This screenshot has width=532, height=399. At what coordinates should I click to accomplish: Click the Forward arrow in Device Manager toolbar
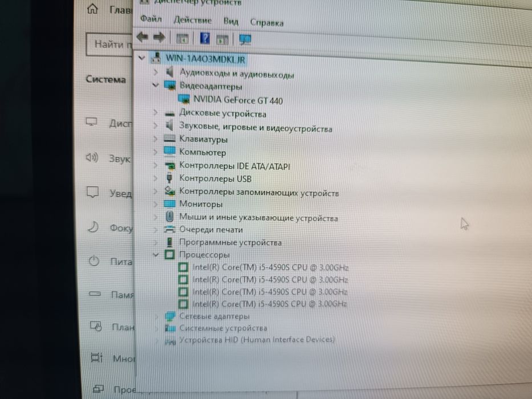pos(159,37)
